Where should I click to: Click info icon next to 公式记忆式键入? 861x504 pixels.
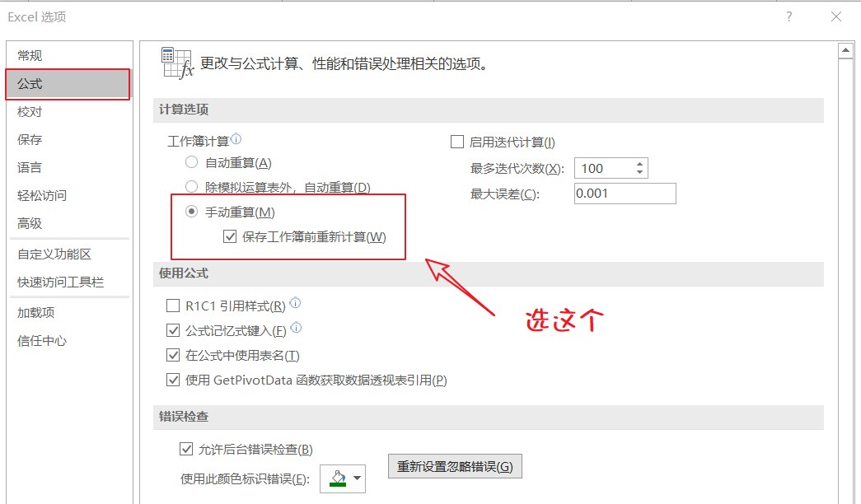[296, 328]
